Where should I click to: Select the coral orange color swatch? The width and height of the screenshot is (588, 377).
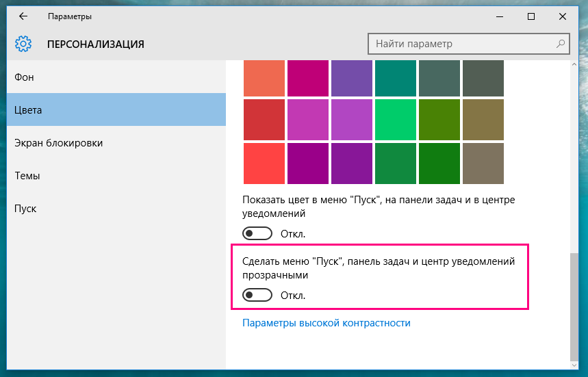pyautogui.click(x=264, y=78)
